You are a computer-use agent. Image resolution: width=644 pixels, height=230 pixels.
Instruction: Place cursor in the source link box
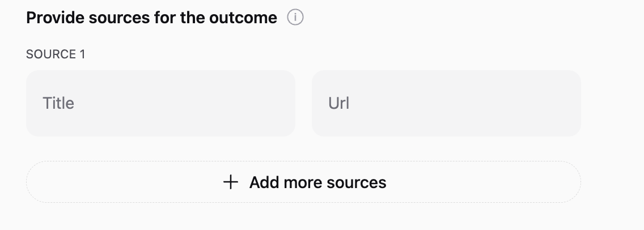click(x=446, y=103)
